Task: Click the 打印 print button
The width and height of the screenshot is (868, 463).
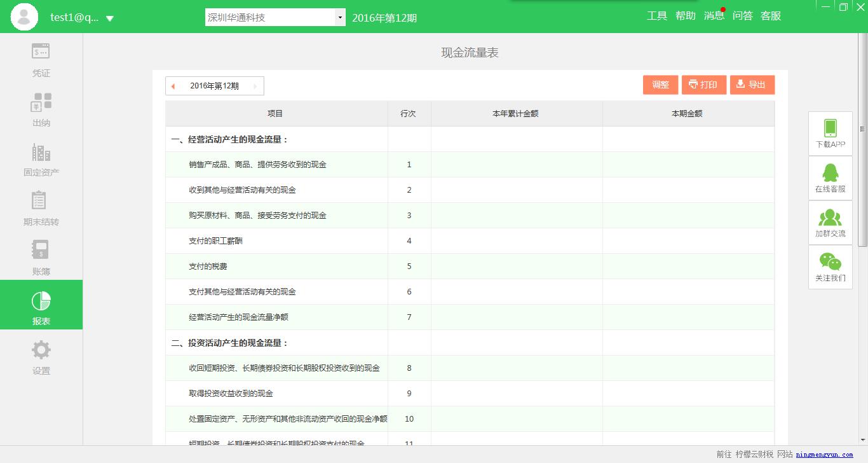Action: coord(703,84)
